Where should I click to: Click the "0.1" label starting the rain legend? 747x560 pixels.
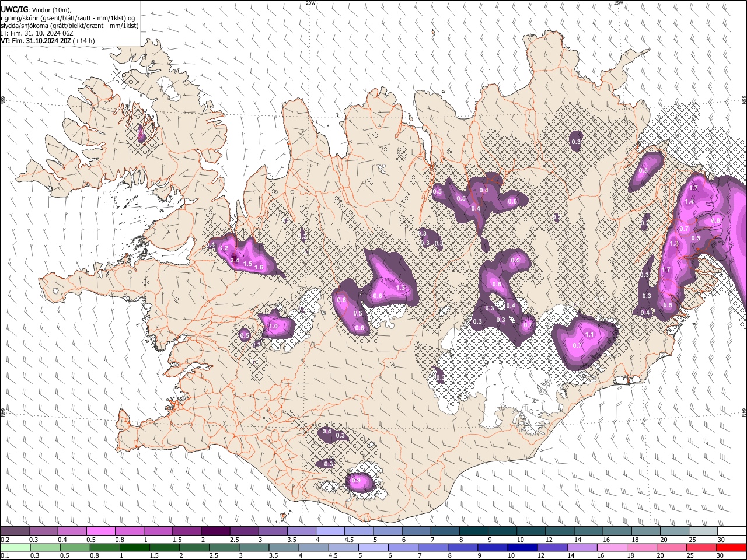click(5, 556)
